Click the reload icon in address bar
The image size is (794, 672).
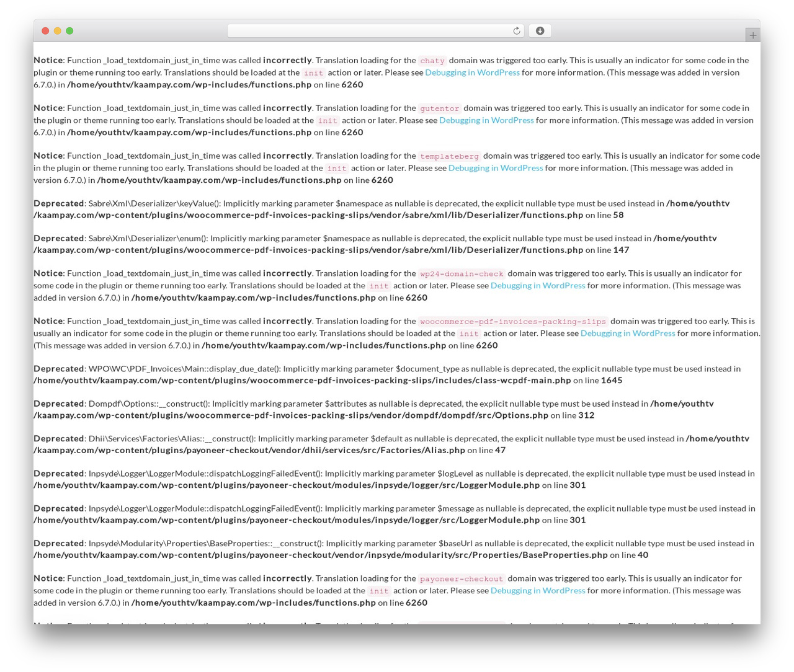tap(516, 31)
